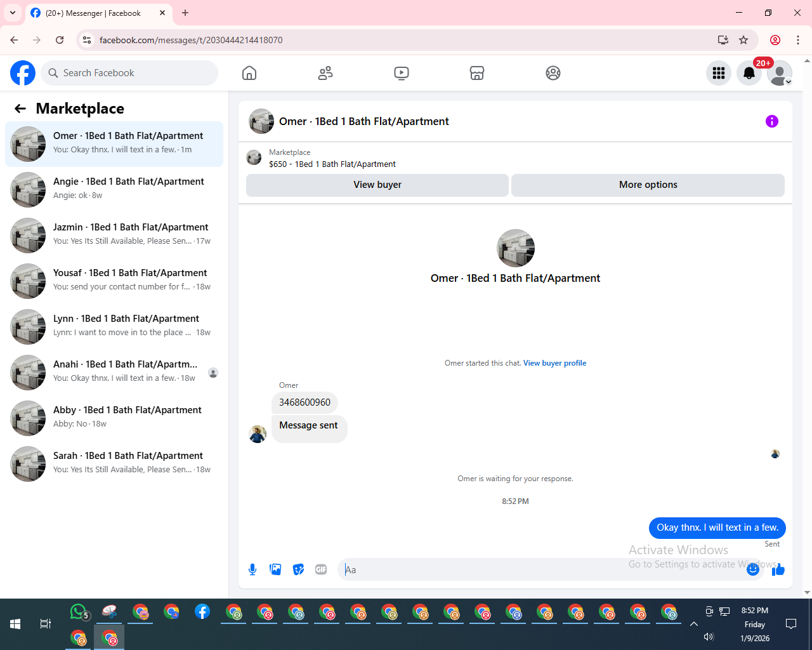This screenshot has height=650, width=812.
Task: Open the Jazmin conversation in the list
Action: (x=114, y=235)
